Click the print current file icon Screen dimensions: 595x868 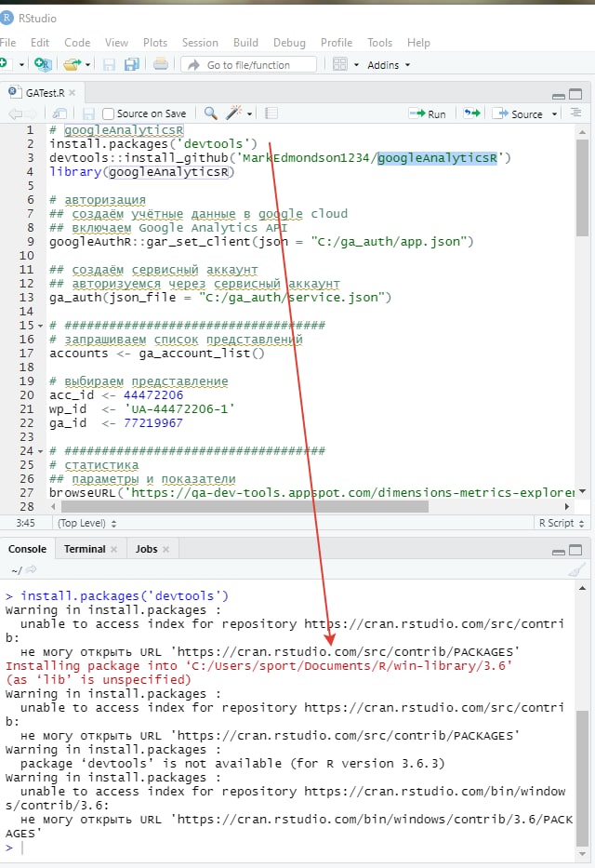point(160,64)
